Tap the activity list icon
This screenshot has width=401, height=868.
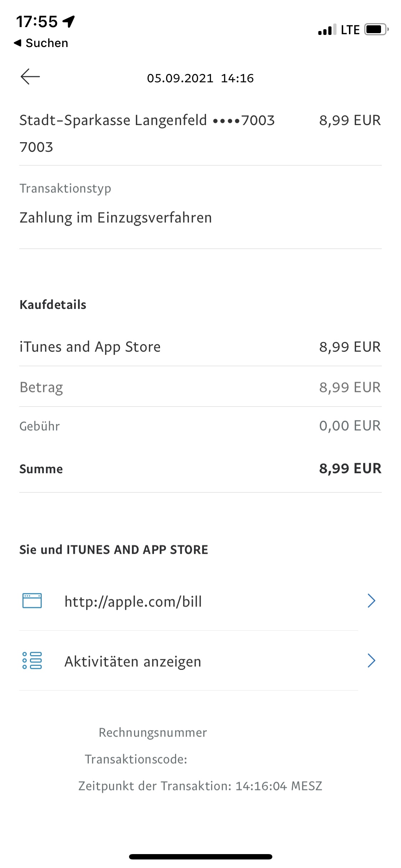[32, 661]
